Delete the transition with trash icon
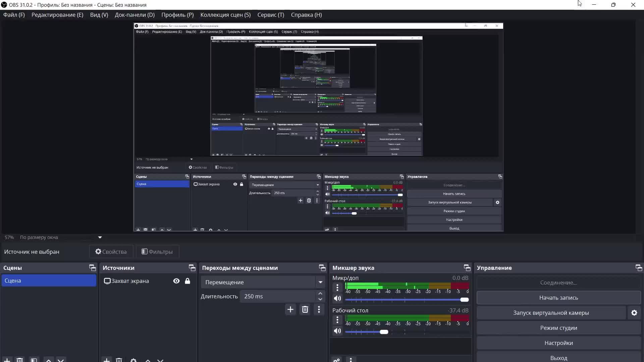Viewport: 644px width, 362px height. point(305,309)
